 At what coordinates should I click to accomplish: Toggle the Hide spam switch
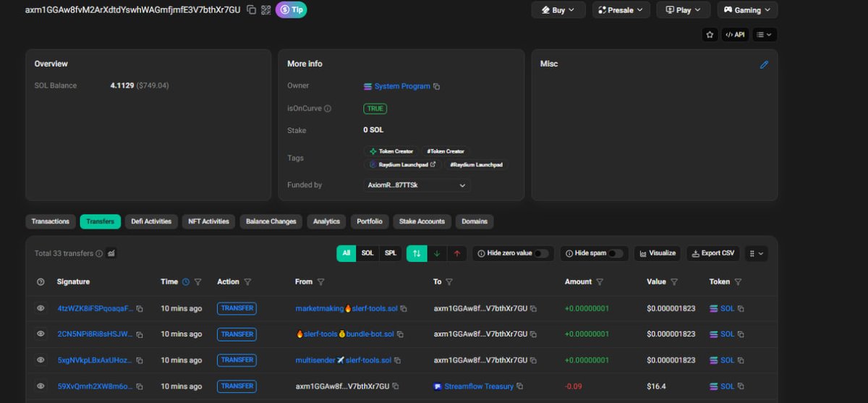(x=616, y=253)
